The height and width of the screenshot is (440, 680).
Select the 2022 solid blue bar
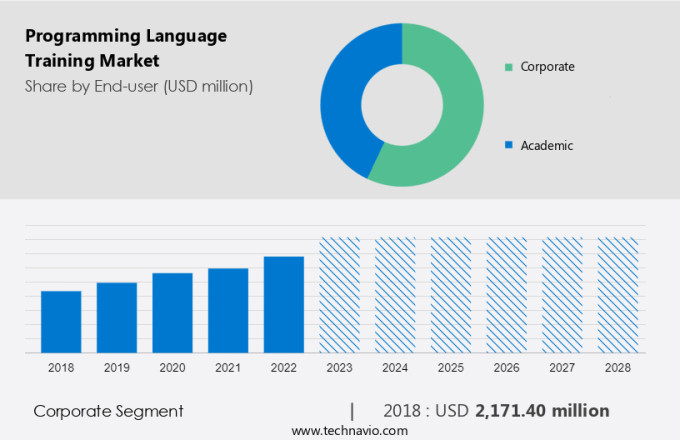point(284,304)
